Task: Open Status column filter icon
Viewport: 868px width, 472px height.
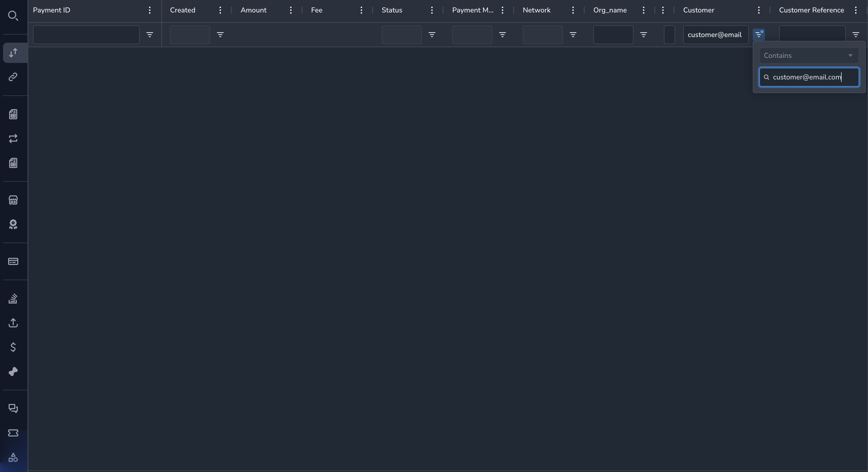Action: coord(432,35)
